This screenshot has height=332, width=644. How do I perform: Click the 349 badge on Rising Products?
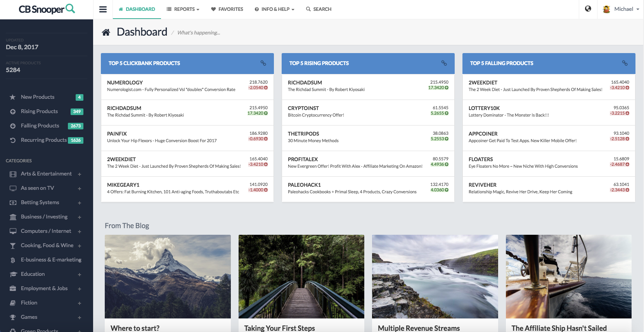(77, 112)
